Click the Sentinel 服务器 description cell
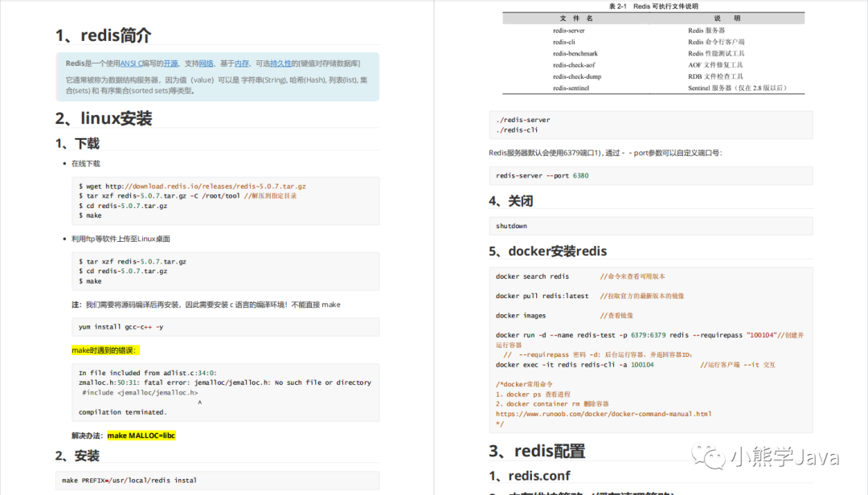This screenshot has width=868, height=495. click(737, 88)
